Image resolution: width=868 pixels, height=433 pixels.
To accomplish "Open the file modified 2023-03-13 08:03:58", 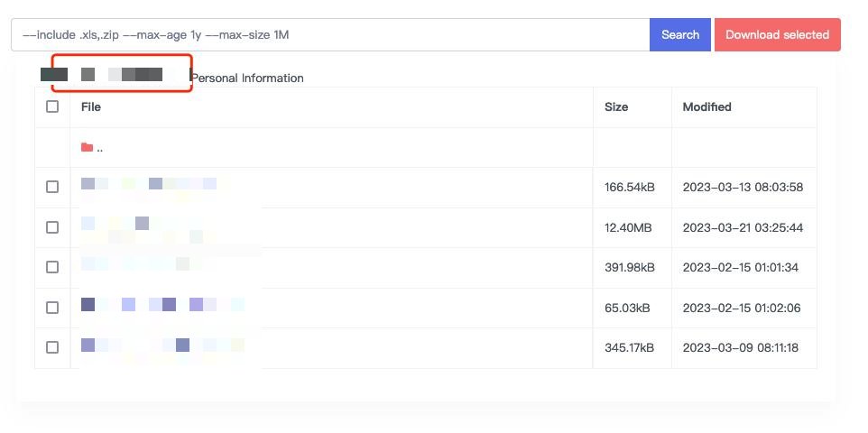I will pos(149,185).
